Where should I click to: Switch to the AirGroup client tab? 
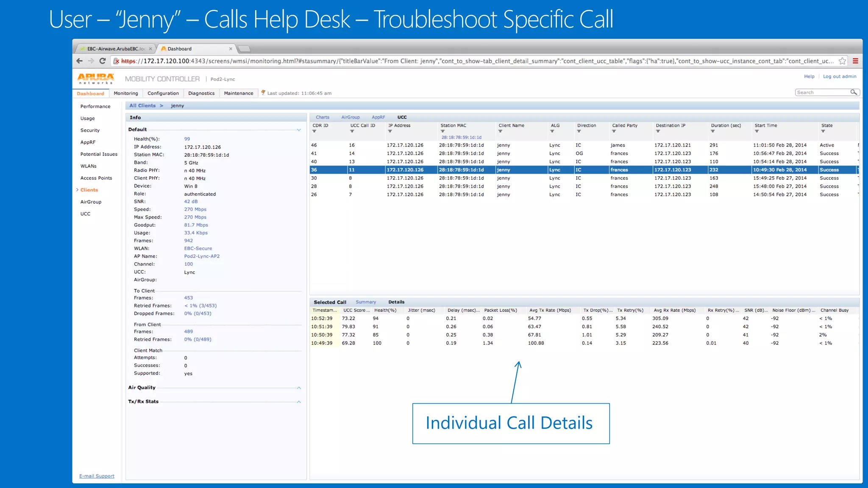(x=351, y=117)
